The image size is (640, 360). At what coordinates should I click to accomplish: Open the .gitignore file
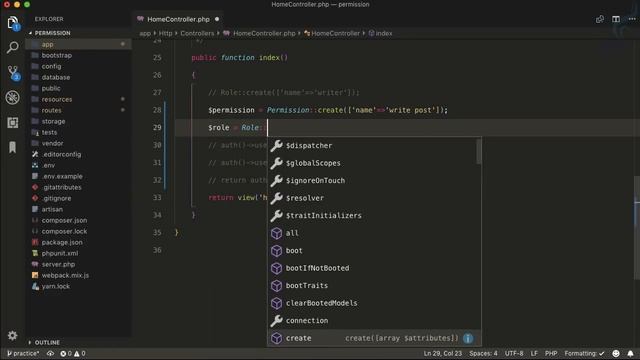point(56,198)
